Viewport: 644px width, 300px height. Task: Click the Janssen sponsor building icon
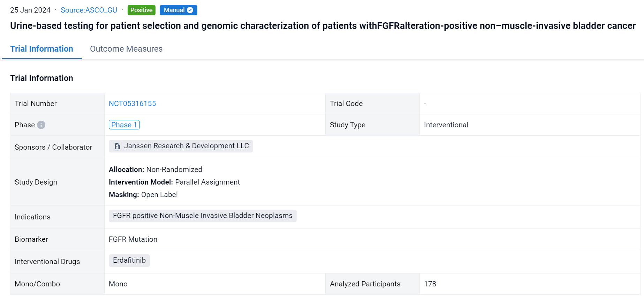pyautogui.click(x=118, y=146)
